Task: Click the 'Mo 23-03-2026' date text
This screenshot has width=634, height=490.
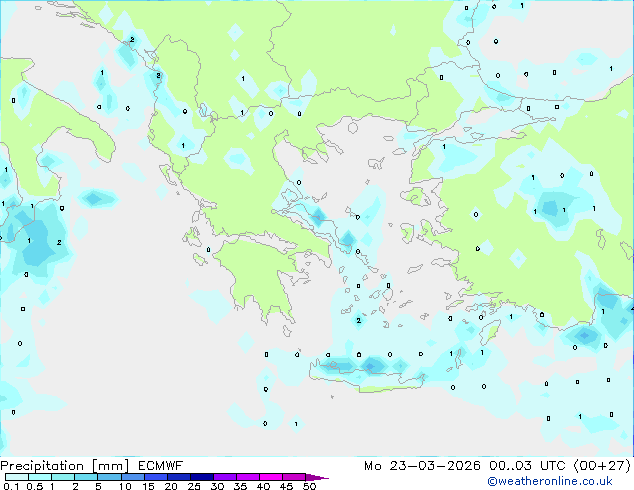Action: [422, 466]
